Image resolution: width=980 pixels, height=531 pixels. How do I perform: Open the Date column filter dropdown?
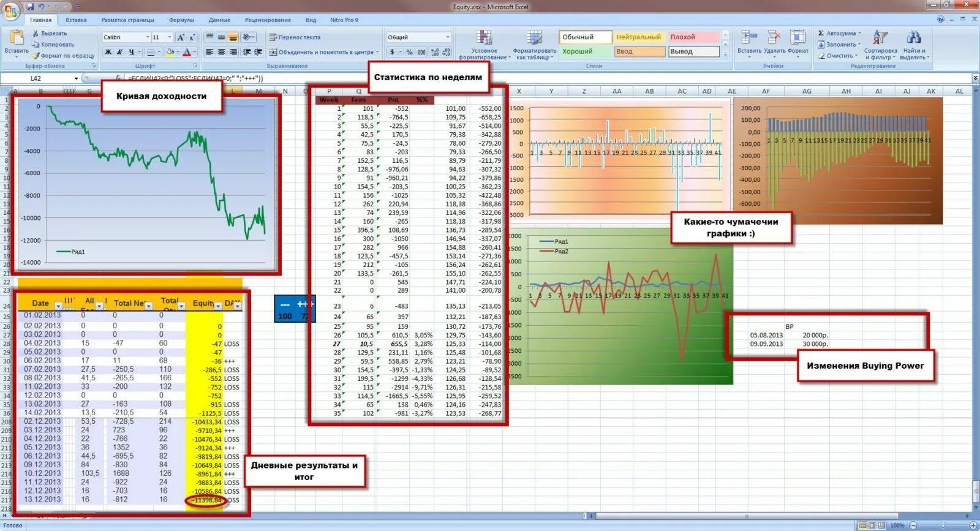coord(58,305)
